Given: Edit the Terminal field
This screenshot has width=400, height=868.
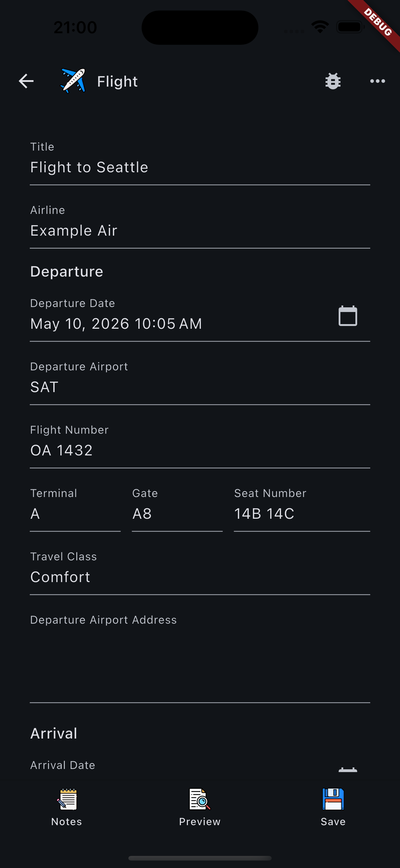Looking at the screenshot, I should click(75, 508).
